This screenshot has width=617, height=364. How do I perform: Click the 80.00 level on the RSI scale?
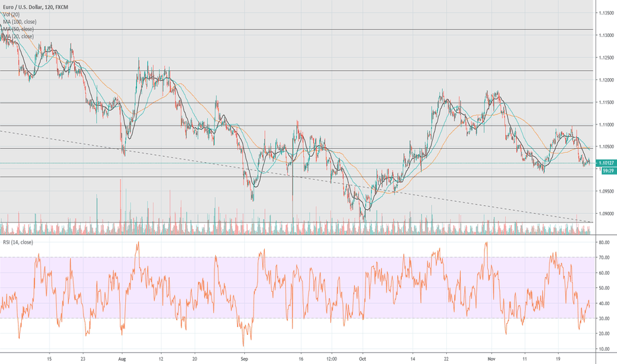click(x=604, y=243)
